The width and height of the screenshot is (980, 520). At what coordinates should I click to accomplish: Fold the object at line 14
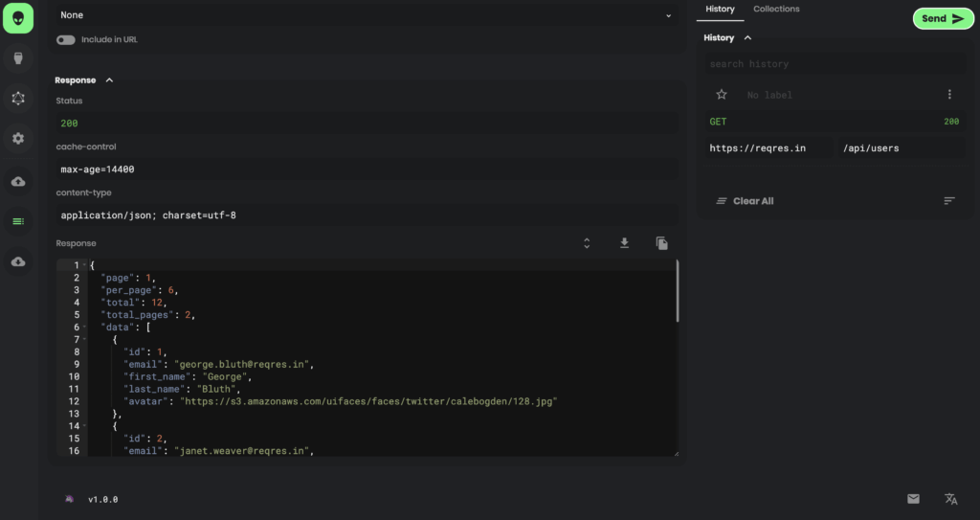(x=84, y=426)
